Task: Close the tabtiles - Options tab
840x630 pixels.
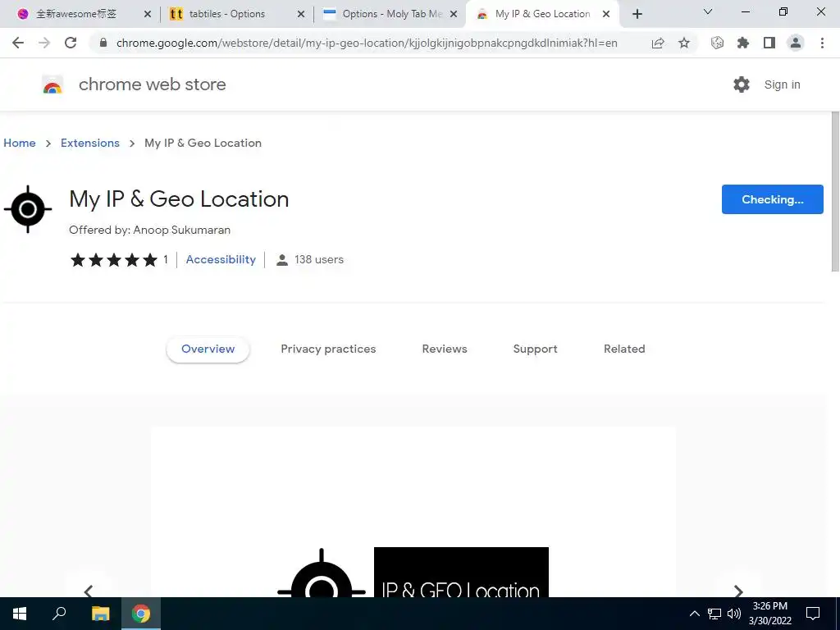Action: click(301, 14)
